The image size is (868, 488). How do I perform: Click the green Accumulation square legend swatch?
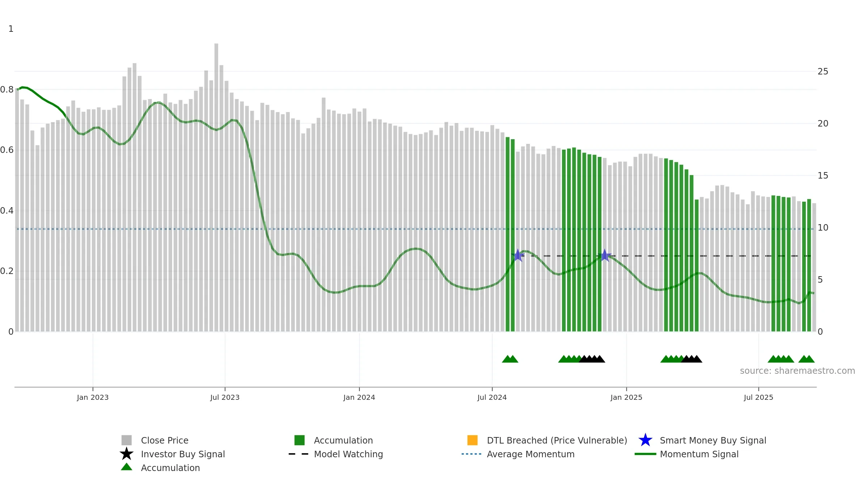click(x=299, y=440)
